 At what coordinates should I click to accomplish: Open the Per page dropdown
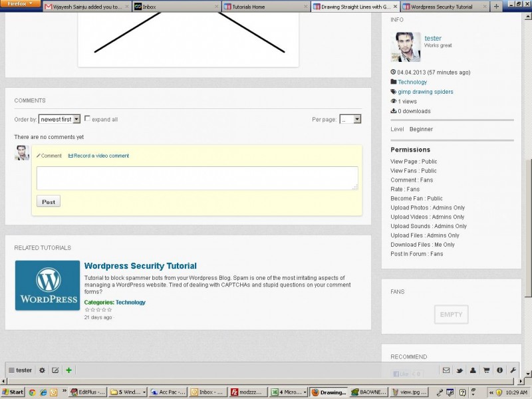[350, 119]
